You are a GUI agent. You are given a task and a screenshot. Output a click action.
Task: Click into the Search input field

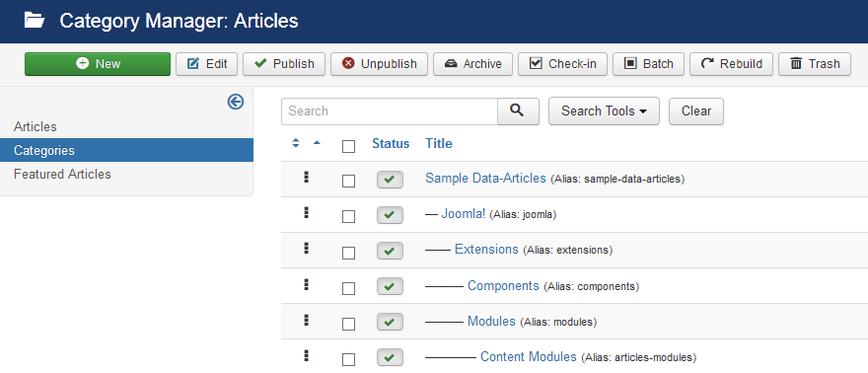[390, 112]
